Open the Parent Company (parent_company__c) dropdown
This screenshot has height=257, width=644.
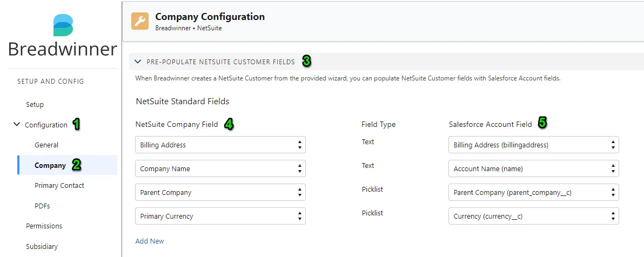(534, 193)
